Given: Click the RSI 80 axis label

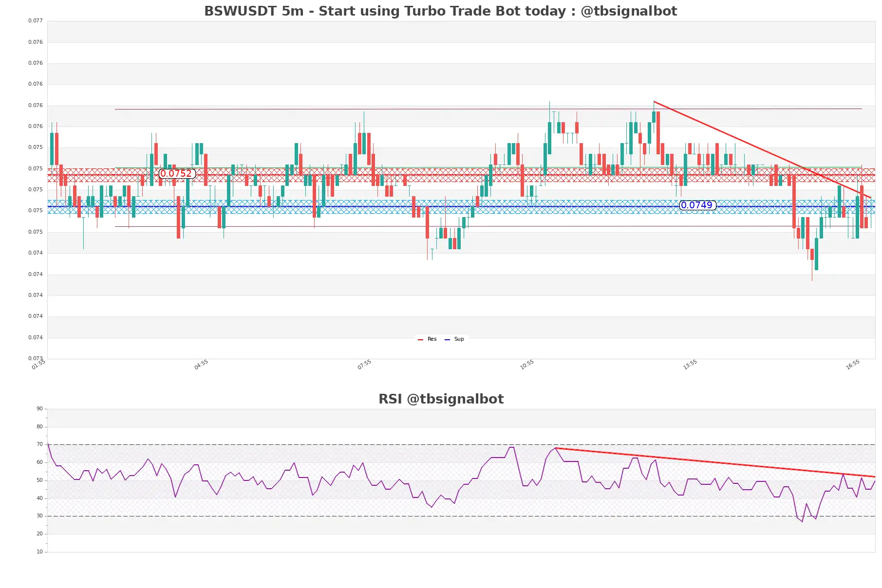Looking at the screenshot, I should pos(40,427).
